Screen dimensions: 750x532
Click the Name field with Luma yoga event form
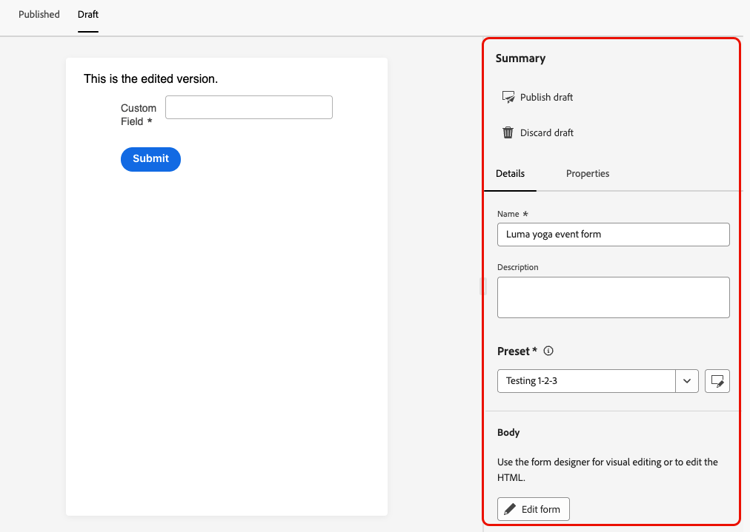tap(613, 234)
